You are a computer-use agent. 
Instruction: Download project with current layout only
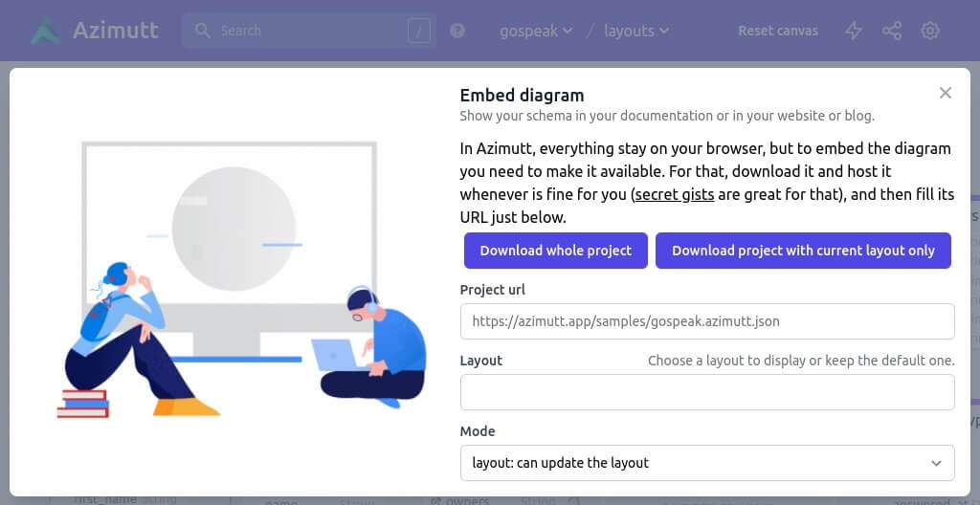[803, 251]
